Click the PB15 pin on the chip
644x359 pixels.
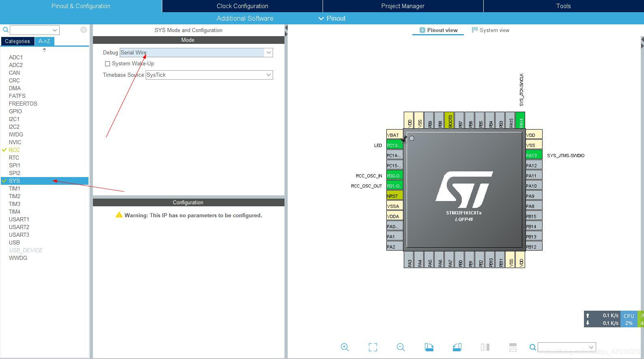[x=534, y=216]
